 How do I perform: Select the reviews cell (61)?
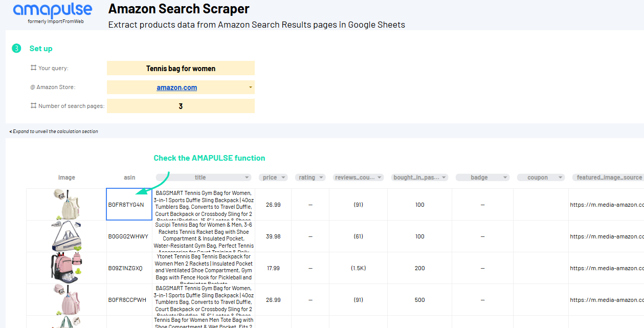click(x=358, y=236)
